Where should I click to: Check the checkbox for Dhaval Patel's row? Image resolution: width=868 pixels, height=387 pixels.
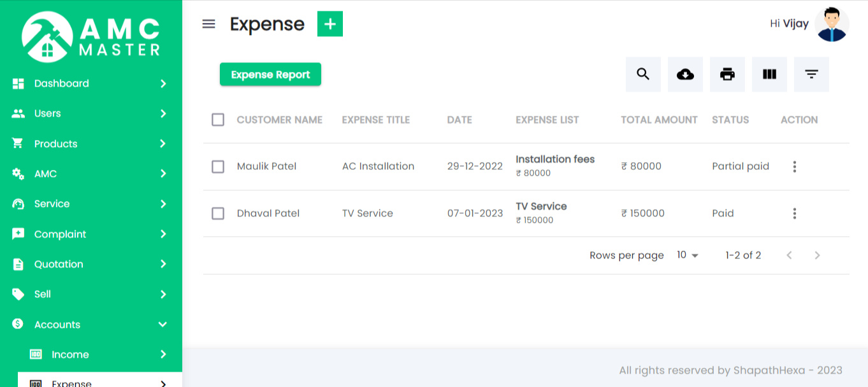point(218,213)
